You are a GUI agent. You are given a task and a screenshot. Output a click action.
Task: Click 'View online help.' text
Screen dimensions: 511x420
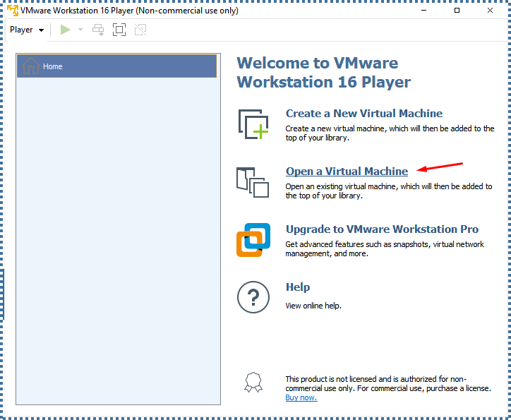[x=313, y=306]
